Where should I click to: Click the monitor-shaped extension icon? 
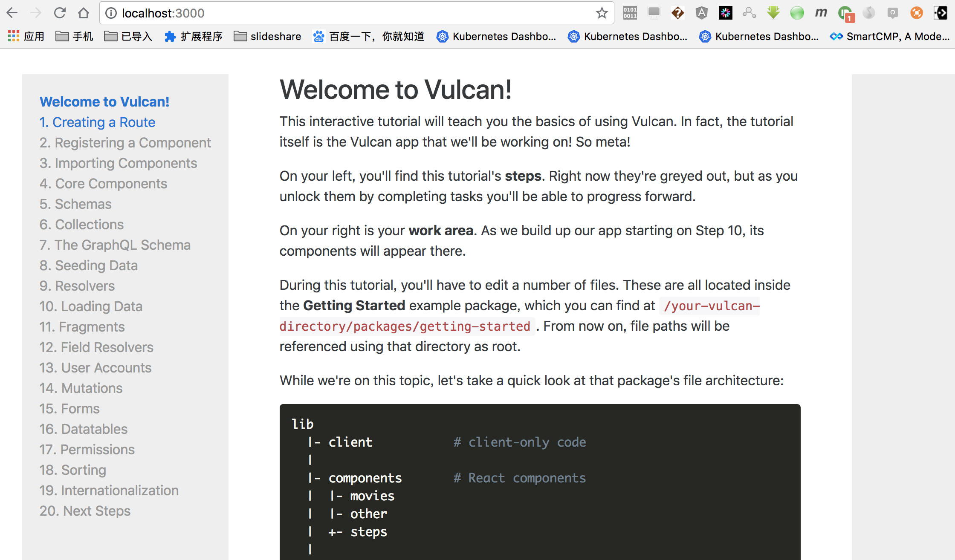tap(654, 13)
